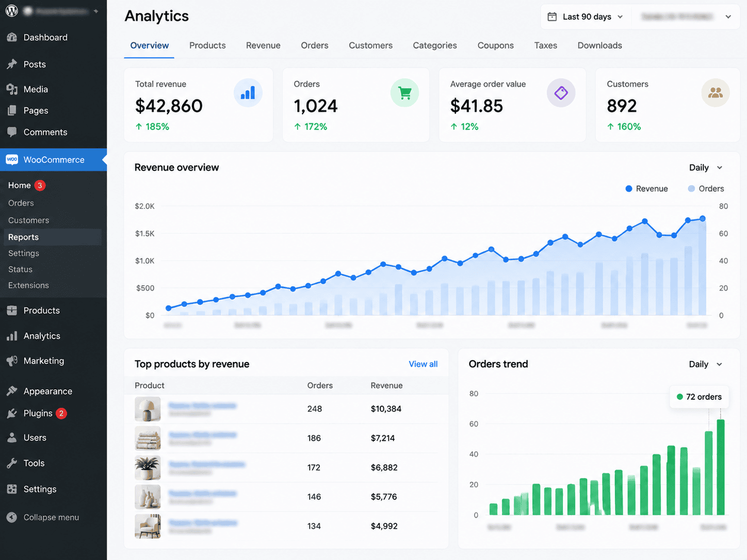Screen dimensions: 747x560
Task: Click the Posts pushpin icon
Action: coord(12,64)
